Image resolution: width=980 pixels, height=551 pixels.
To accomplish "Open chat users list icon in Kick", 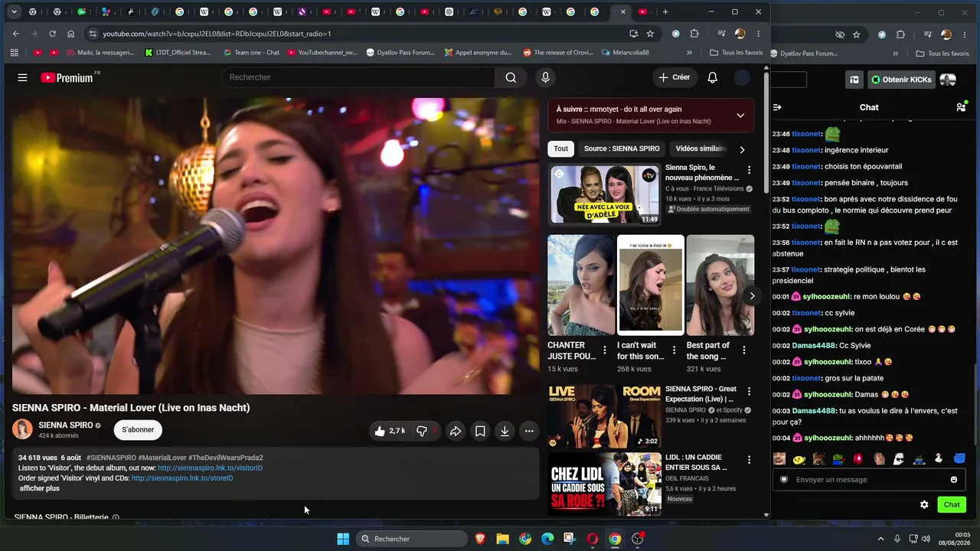I will coord(961,107).
